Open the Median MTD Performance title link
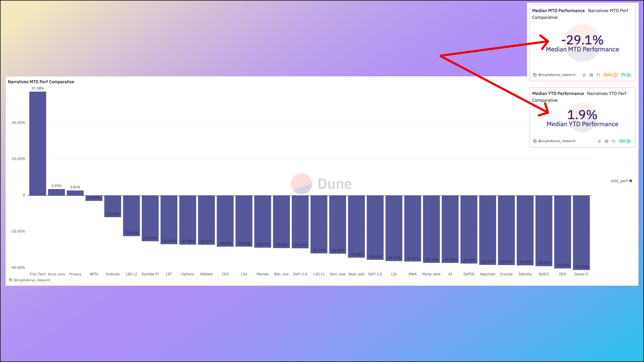The image size is (644, 362). point(558,11)
